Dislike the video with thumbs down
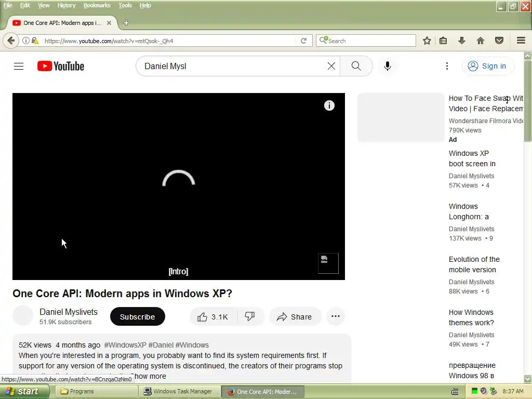532x399 pixels. (x=250, y=317)
